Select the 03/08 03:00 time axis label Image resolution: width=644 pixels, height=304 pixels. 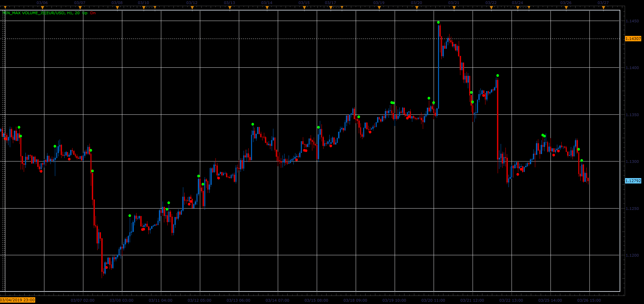coord(122,300)
